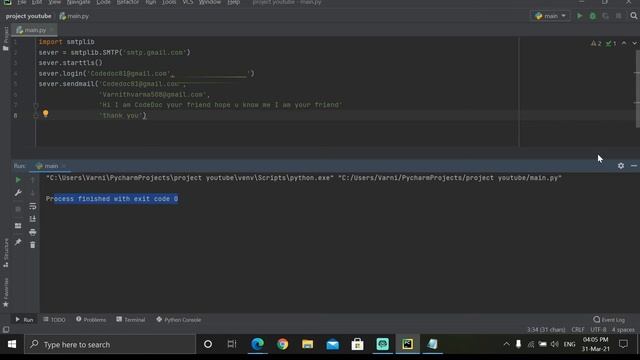Go to previous highlighted error arrow

(624, 43)
